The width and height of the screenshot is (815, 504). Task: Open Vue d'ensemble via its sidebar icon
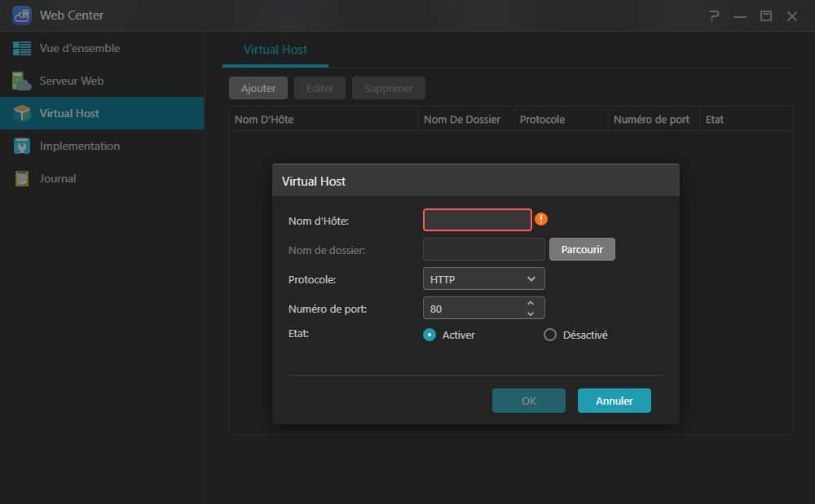tap(22, 49)
